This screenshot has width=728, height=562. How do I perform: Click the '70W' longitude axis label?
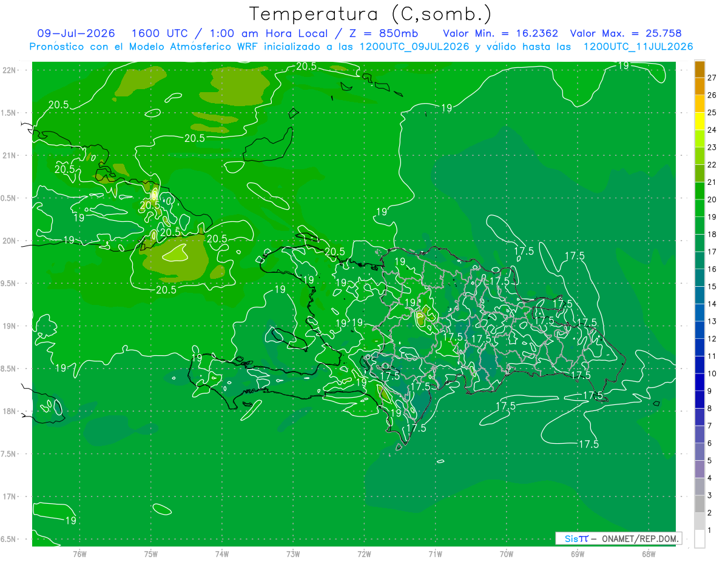506,554
